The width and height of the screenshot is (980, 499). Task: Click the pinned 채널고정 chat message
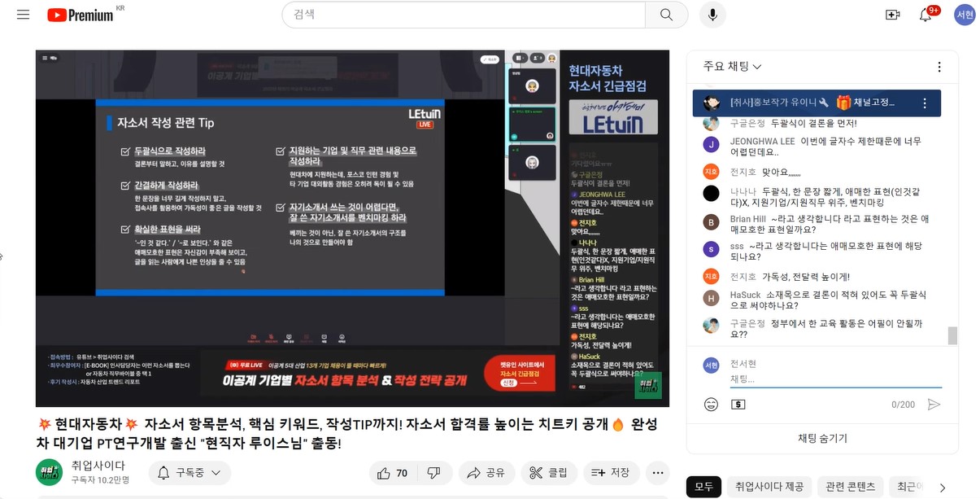[x=817, y=103]
